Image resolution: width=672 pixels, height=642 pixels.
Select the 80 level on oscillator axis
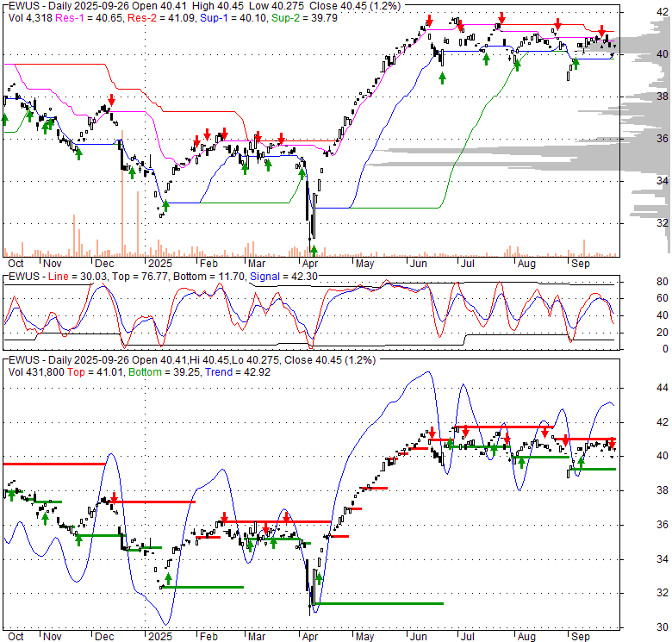click(x=663, y=282)
